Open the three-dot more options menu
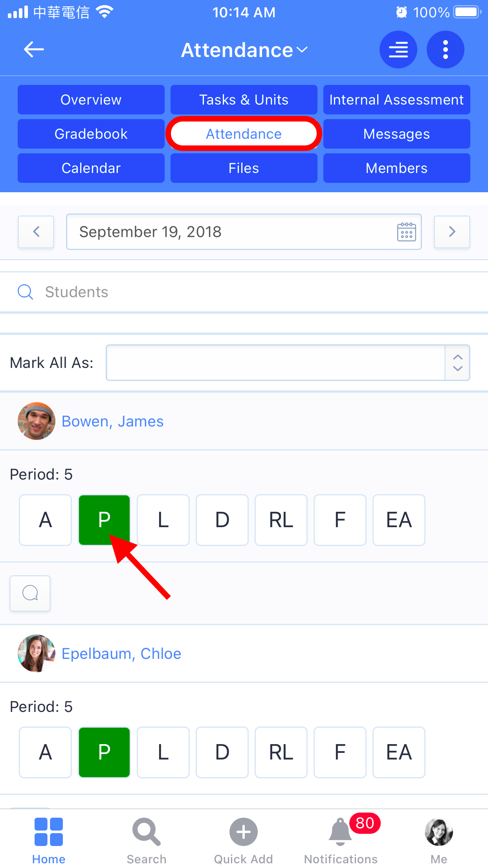The width and height of the screenshot is (488, 868). coord(445,50)
